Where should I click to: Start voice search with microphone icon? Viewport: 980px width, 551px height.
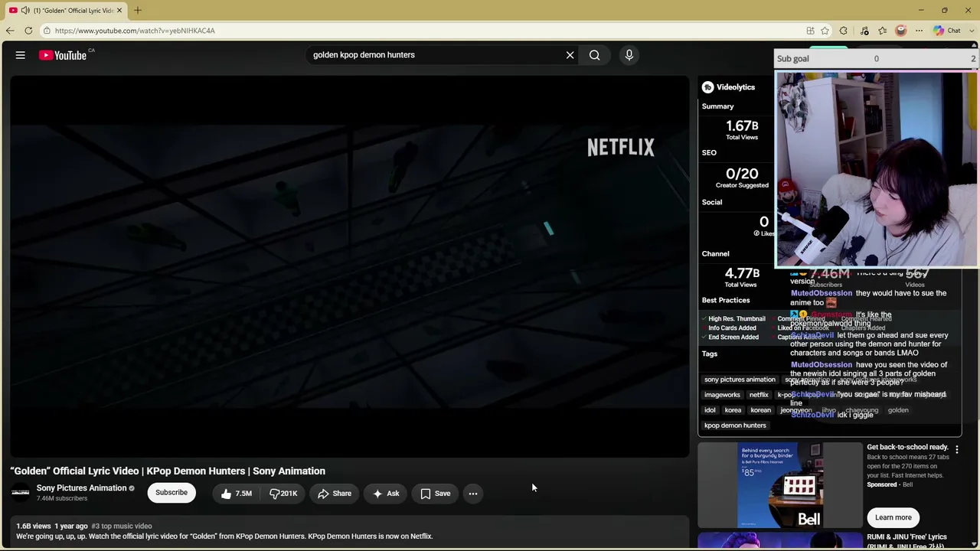click(x=629, y=55)
